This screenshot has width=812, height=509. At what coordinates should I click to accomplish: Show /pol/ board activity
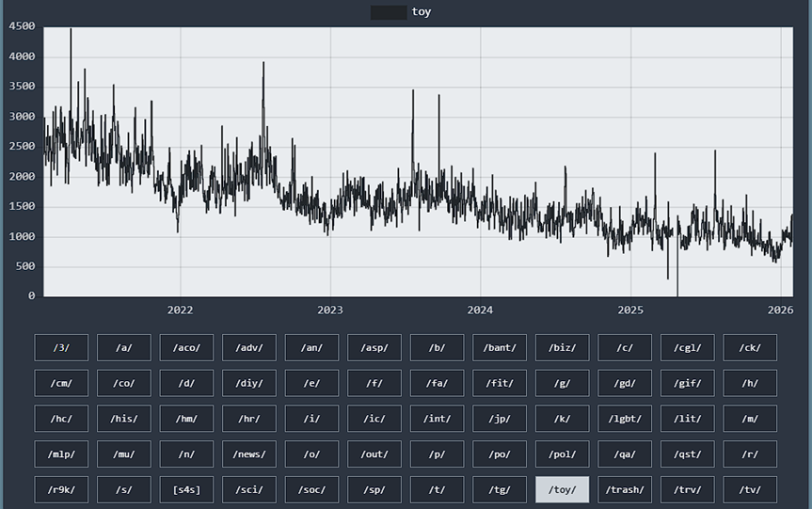click(x=563, y=454)
